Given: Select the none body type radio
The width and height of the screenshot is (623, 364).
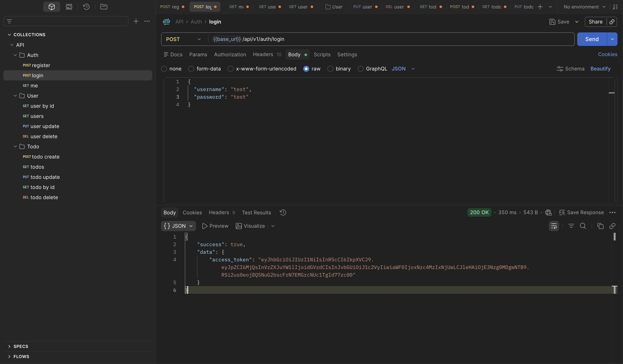Looking at the screenshot, I should tap(164, 69).
